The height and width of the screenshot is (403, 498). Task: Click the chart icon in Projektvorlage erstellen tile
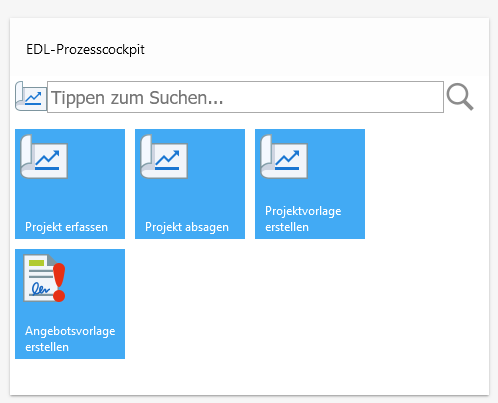pyautogui.click(x=284, y=157)
